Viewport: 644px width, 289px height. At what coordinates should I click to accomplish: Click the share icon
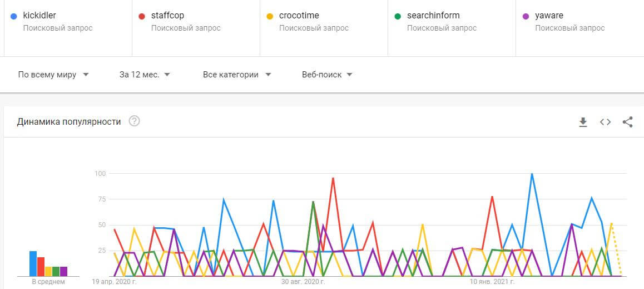pyautogui.click(x=627, y=122)
